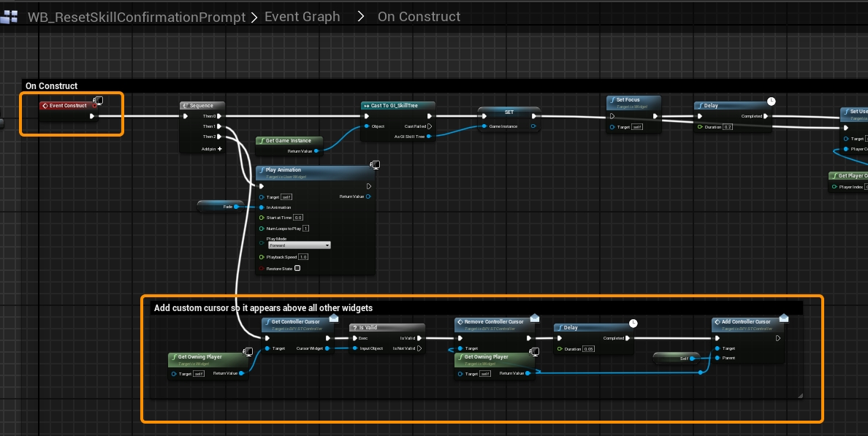Select Event Graph in the breadcrumb
This screenshot has width=868, height=436.
coord(302,16)
